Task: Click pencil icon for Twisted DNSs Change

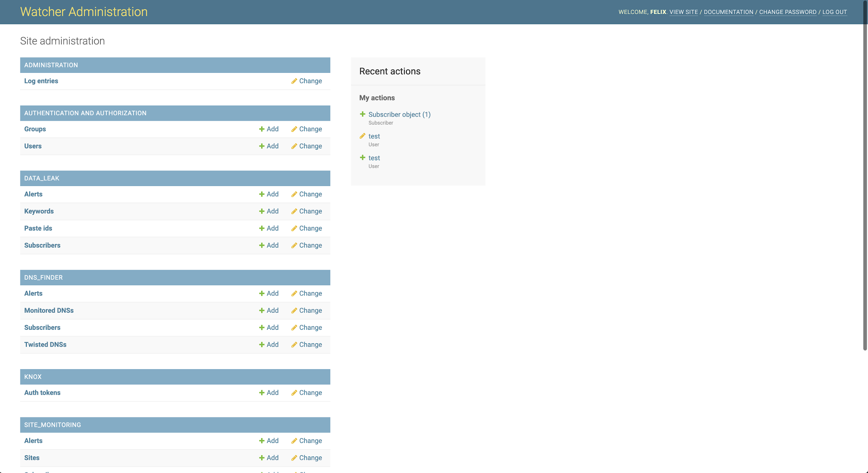Action: (x=294, y=345)
